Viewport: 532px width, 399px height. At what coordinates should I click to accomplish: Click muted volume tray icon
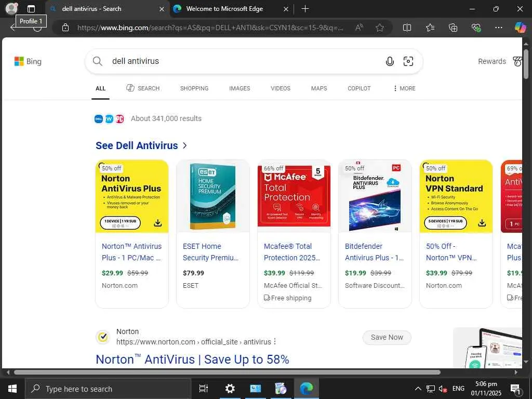point(443,389)
